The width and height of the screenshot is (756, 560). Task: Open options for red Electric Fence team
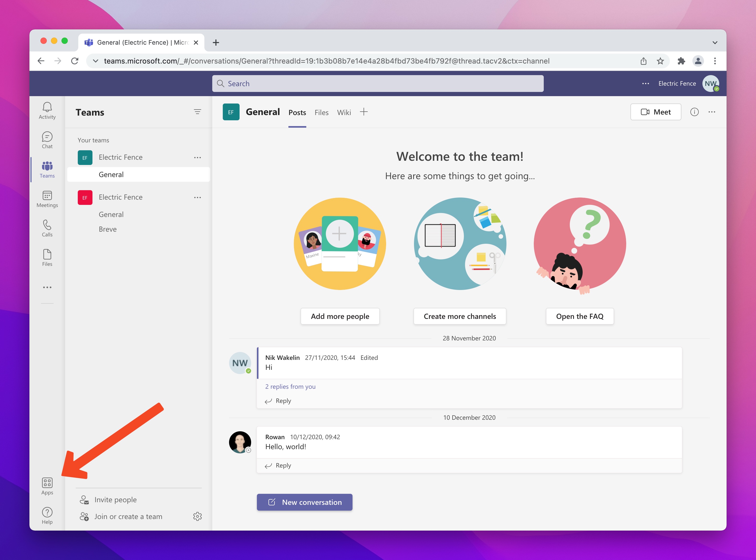pyautogui.click(x=197, y=197)
